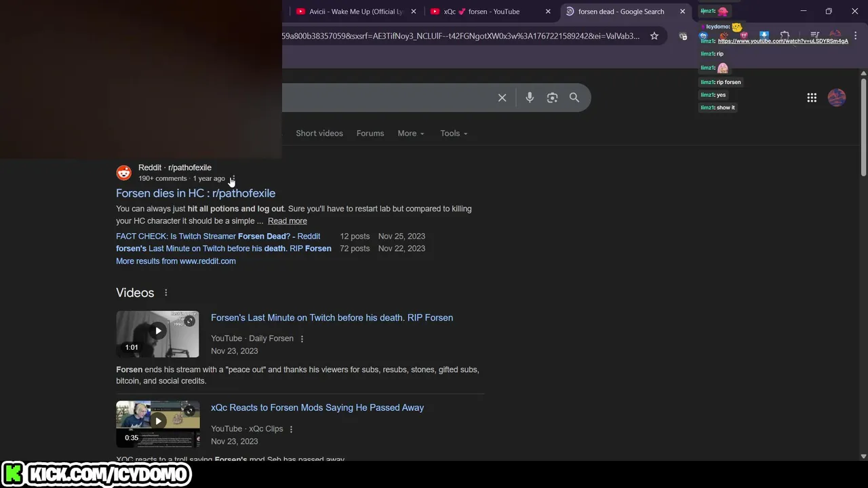This screenshot has width=868, height=488.
Task: Expand the snippet with Read more
Action: (287, 221)
